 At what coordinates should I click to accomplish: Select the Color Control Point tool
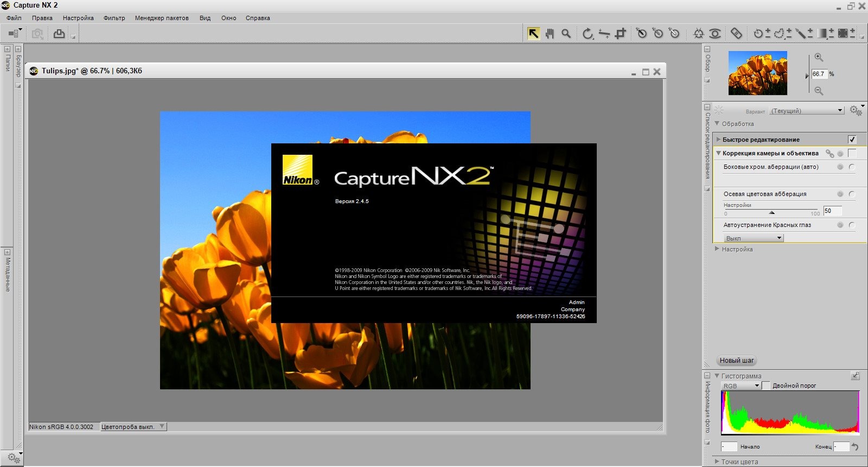699,34
